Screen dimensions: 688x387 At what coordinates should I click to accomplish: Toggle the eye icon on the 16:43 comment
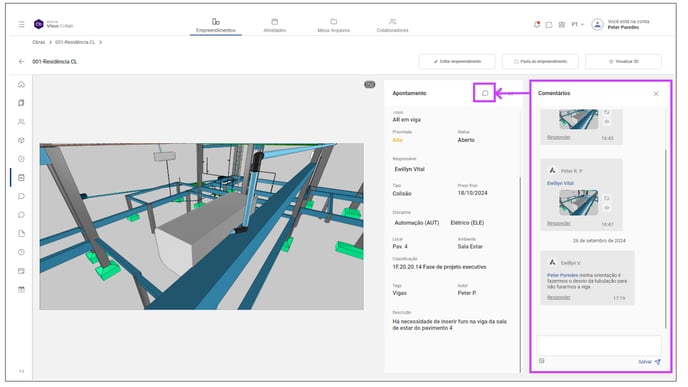click(x=607, y=122)
